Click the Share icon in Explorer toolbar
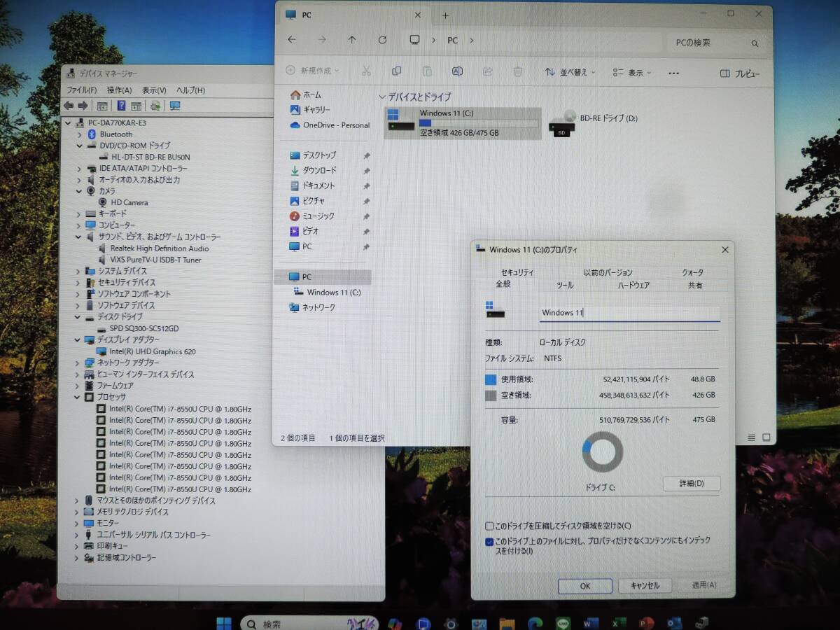This screenshot has height=630, width=840. [488, 71]
